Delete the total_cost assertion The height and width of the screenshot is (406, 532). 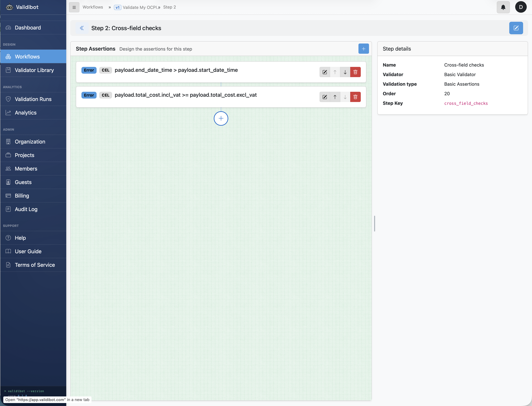tap(355, 97)
